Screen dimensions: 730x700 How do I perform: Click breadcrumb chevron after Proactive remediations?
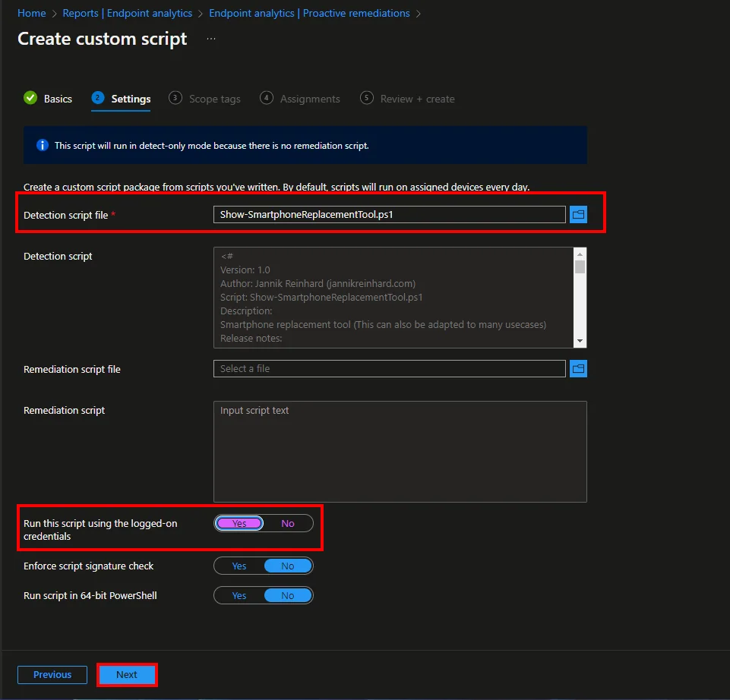click(x=418, y=14)
